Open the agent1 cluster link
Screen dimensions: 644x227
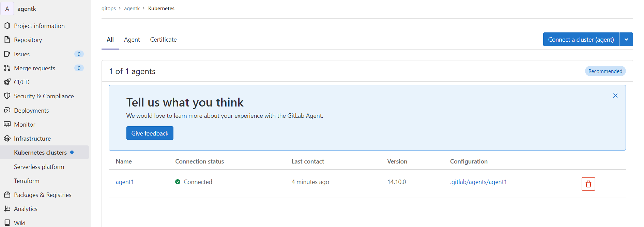pos(125,182)
